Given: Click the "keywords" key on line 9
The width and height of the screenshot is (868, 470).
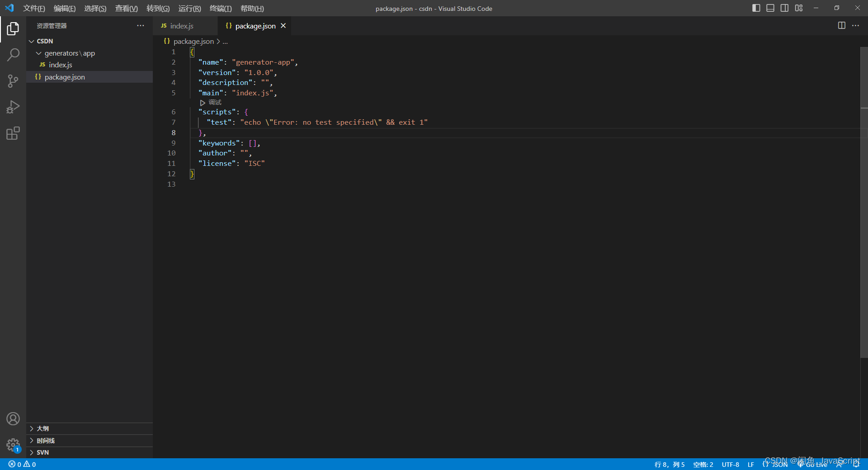Looking at the screenshot, I should point(219,143).
